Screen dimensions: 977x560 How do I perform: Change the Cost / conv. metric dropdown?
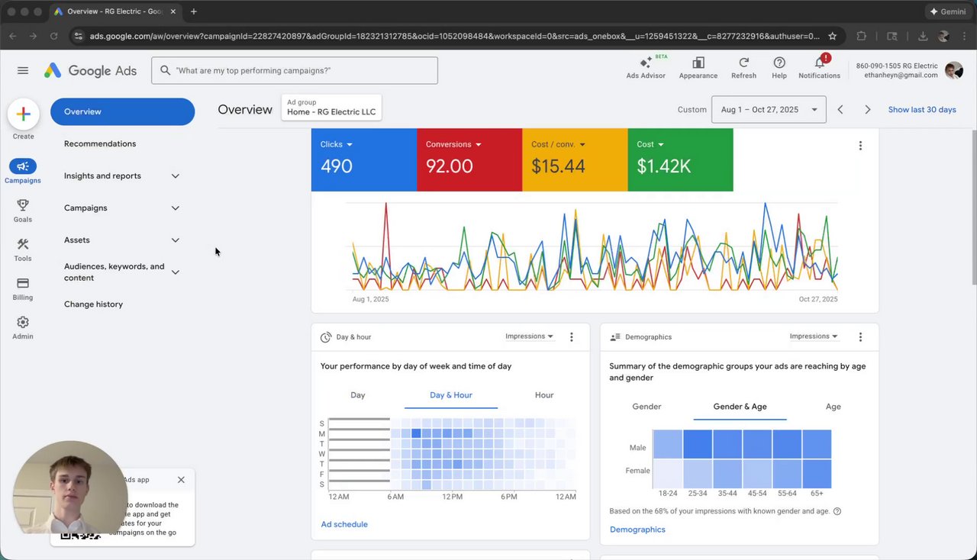[558, 145]
